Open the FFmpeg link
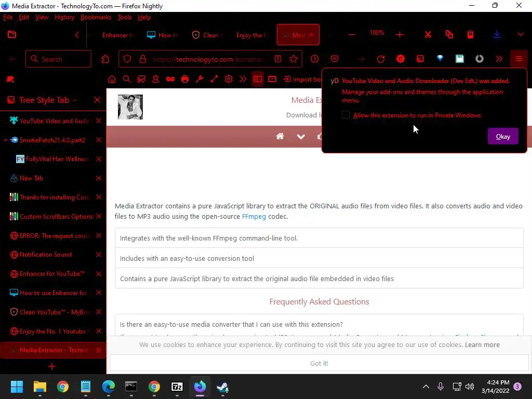532x399 pixels. 254,217
